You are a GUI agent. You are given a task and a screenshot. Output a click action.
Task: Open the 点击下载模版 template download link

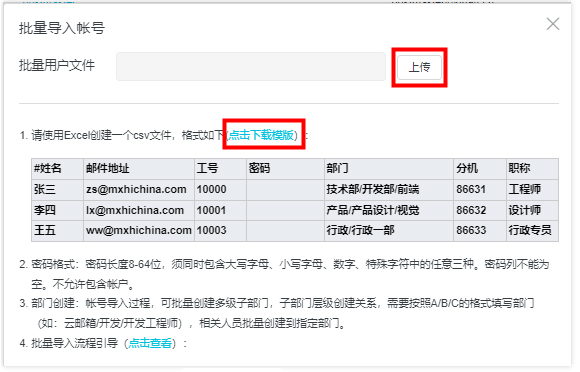click(261, 135)
